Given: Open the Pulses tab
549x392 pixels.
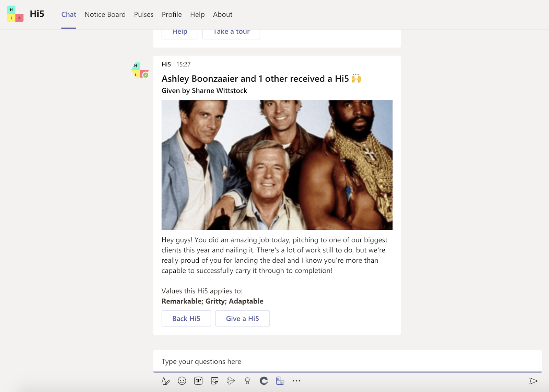Looking at the screenshot, I should click(x=144, y=14).
